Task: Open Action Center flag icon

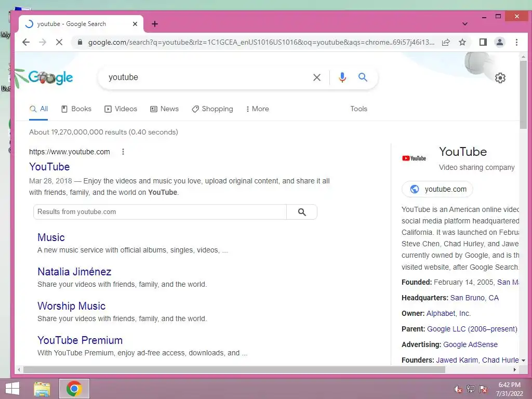Action: (x=483, y=389)
